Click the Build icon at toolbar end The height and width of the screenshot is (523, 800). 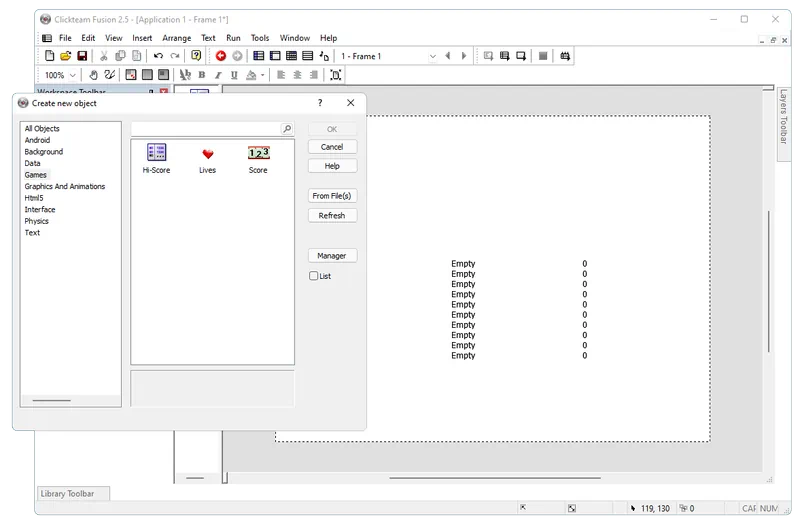pos(565,56)
